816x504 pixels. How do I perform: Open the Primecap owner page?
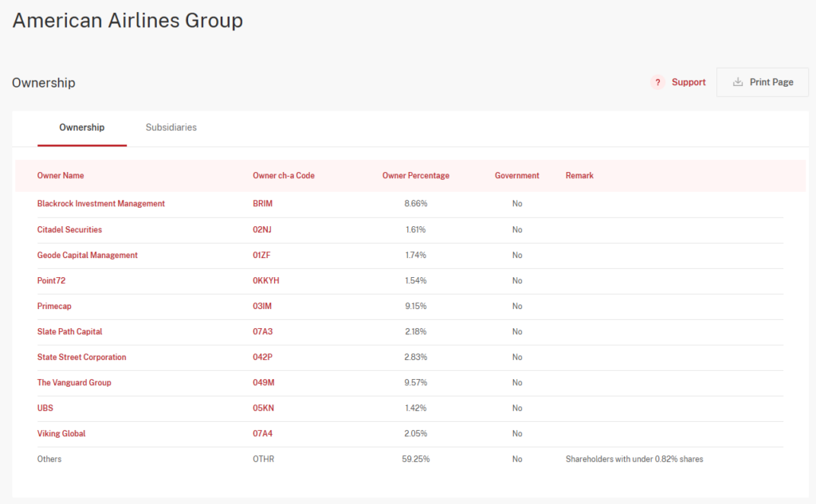tap(54, 306)
